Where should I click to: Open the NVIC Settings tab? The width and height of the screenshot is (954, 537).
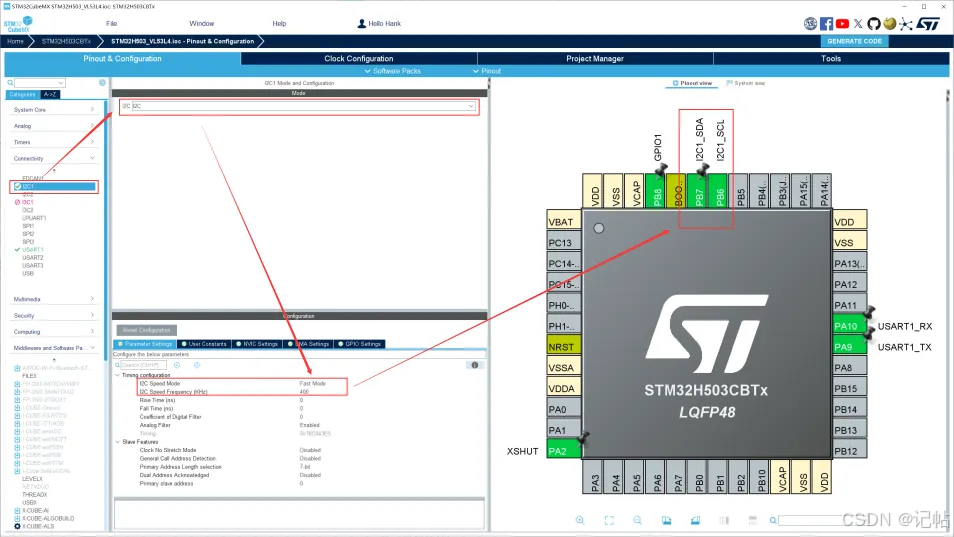(x=259, y=344)
